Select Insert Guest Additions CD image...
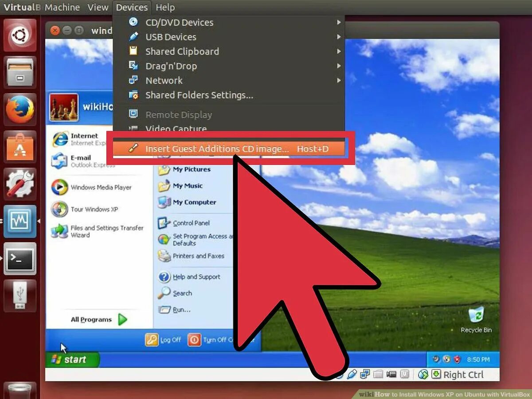Image resolution: width=532 pixels, height=399 pixels. coord(229,149)
